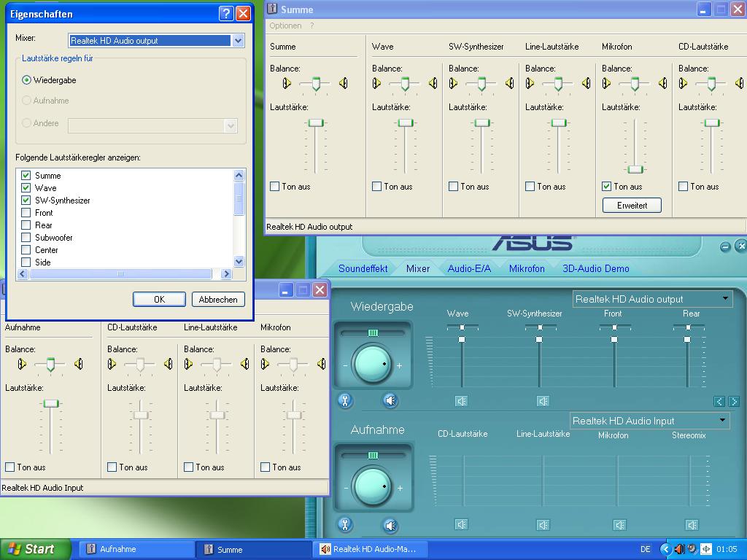Uncheck Wave in volume controls list

(x=26, y=187)
